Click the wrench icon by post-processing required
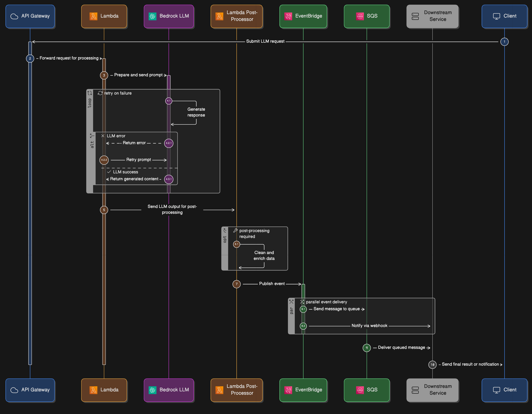532x414 pixels. 235,230
